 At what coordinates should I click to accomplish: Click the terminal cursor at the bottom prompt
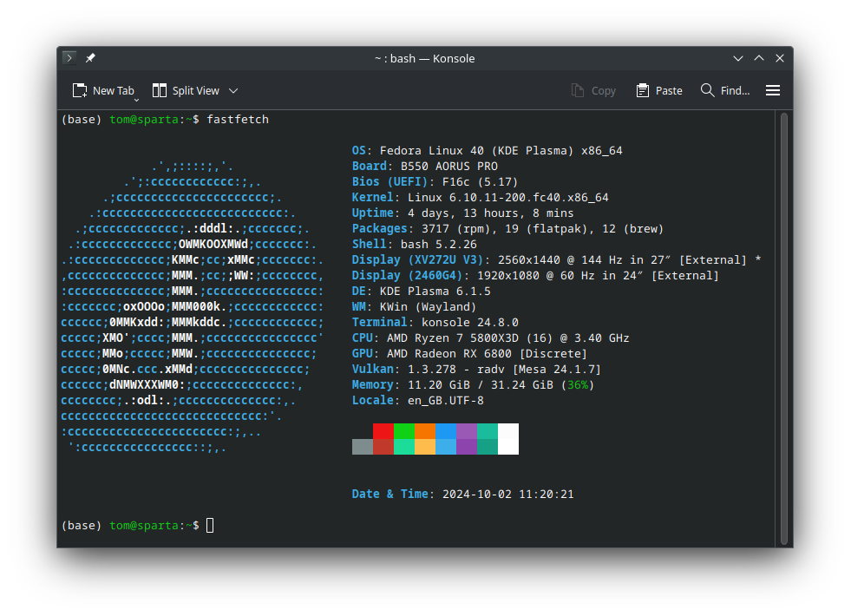(x=210, y=526)
